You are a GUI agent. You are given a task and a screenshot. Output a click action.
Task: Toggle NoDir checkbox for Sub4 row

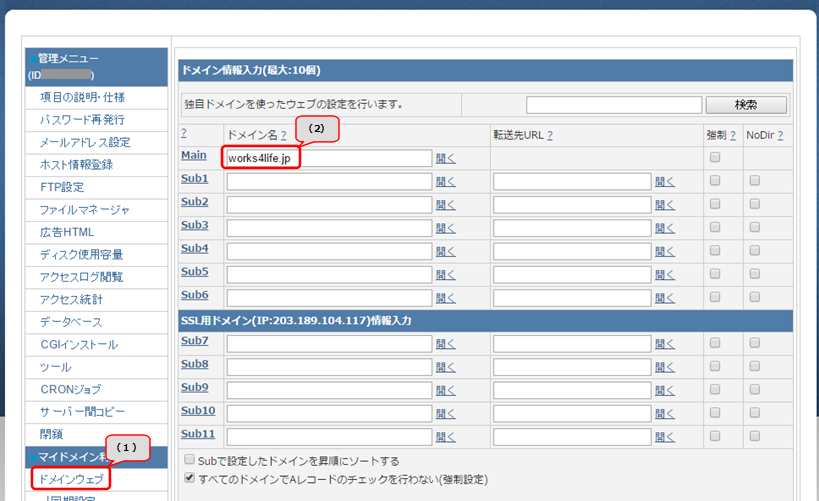point(755,250)
